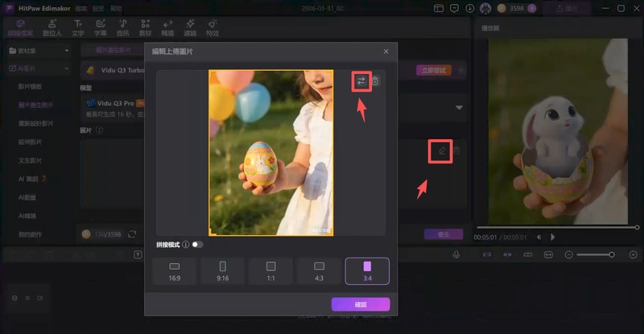Click the 圖片產生影片 tab above model panel

pos(114,50)
